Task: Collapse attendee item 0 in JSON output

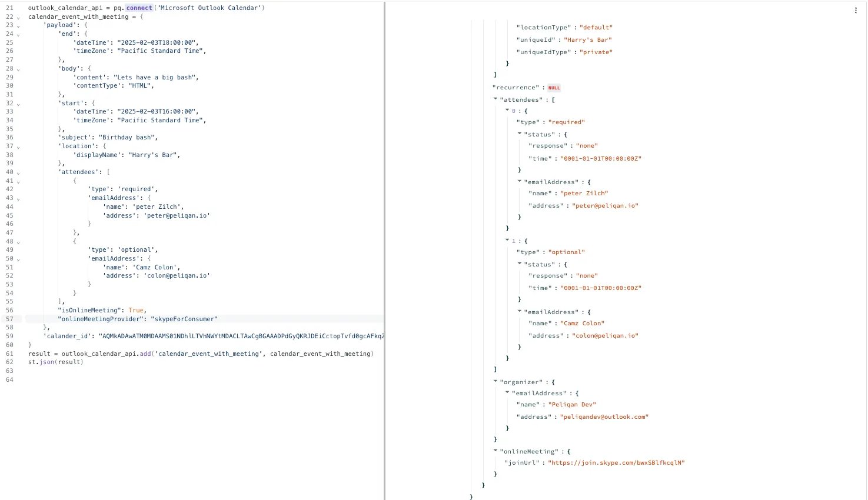Action: pos(507,110)
